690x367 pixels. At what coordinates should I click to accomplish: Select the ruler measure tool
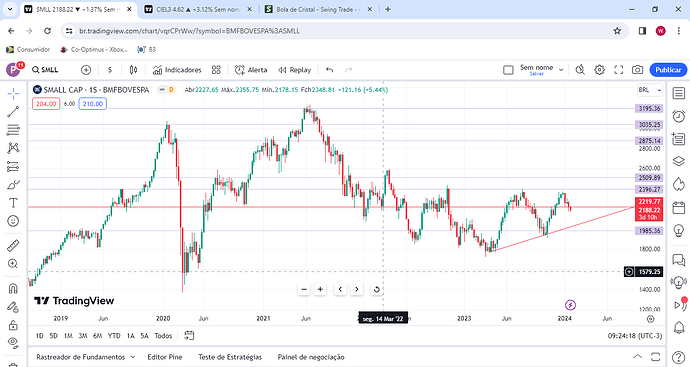point(13,245)
